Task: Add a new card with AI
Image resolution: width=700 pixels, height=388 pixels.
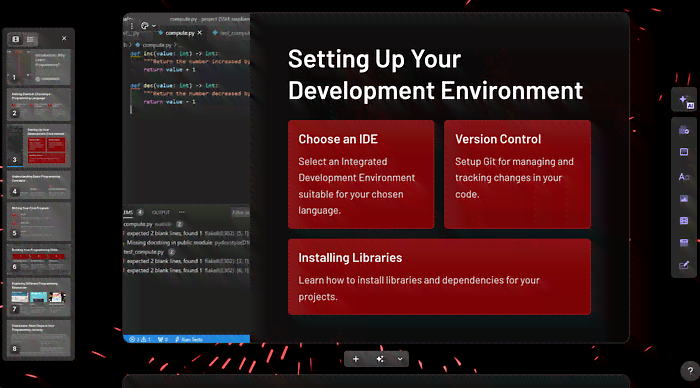Action: tap(379, 359)
